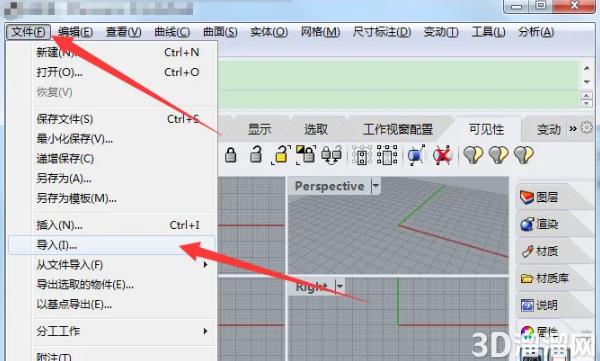Click the red X hide icon
The width and height of the screenshot is (600, 361).
click(x=442, y=155)
